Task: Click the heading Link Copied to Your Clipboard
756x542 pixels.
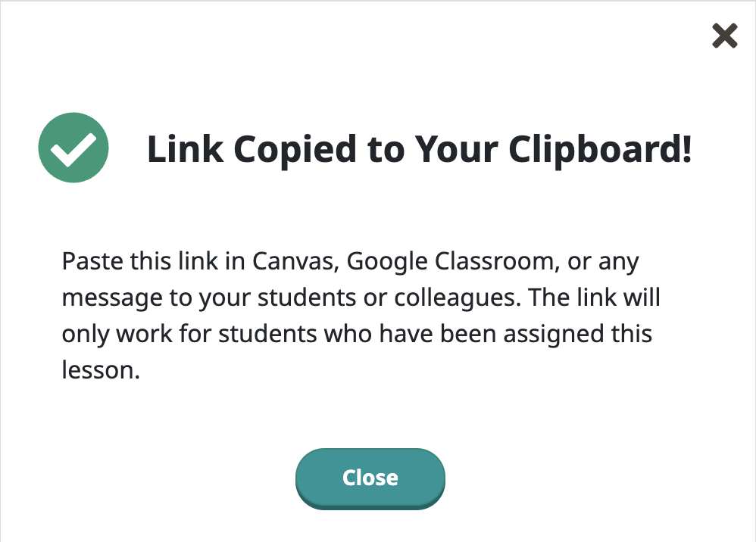Action: [420, 149]
